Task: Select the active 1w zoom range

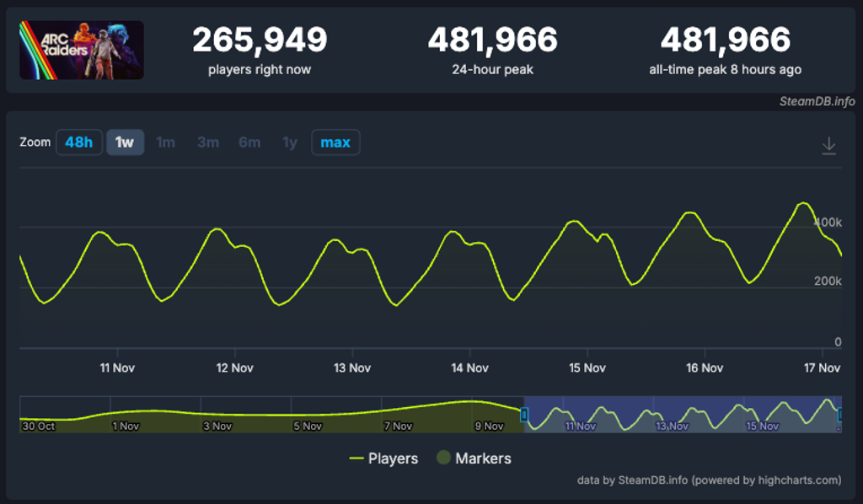Action: [x=123, y=142]
